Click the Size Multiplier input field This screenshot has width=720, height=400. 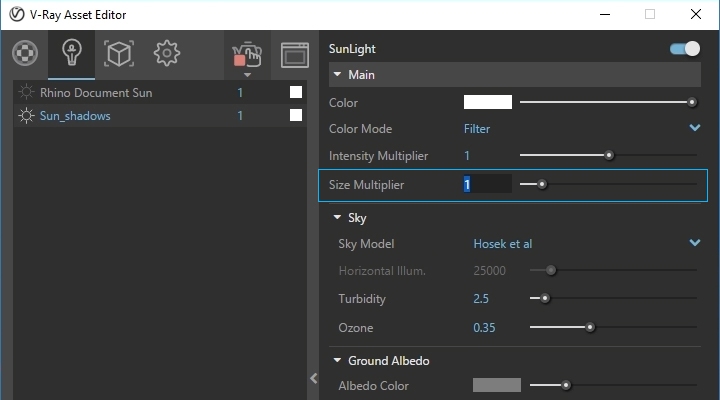point(486,185)
